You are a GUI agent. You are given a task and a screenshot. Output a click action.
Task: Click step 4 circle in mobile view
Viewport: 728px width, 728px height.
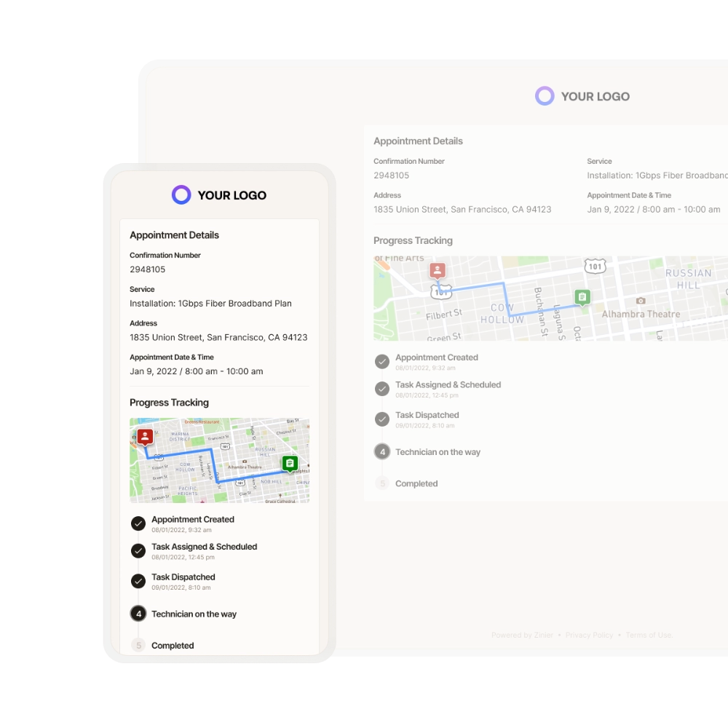138,614
